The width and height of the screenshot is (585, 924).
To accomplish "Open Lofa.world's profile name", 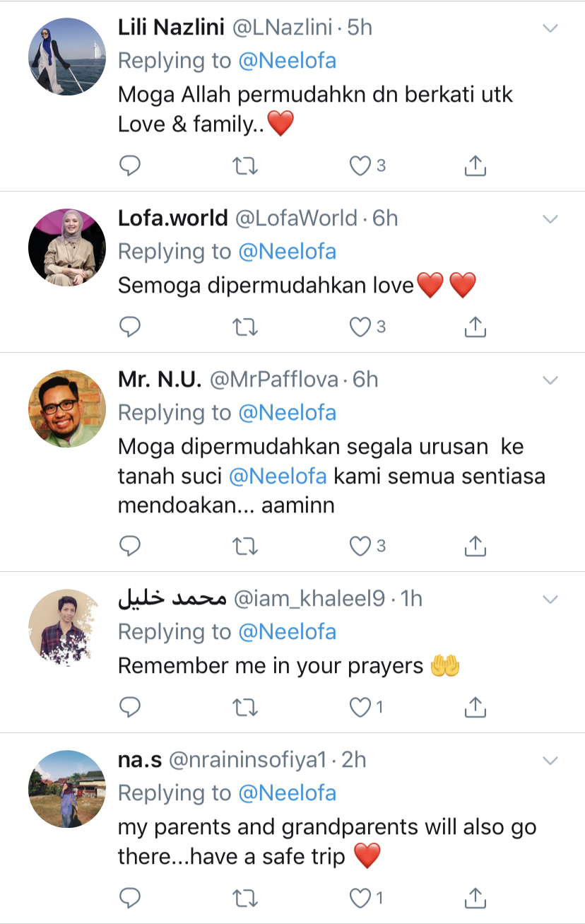I will coord(172,218).
